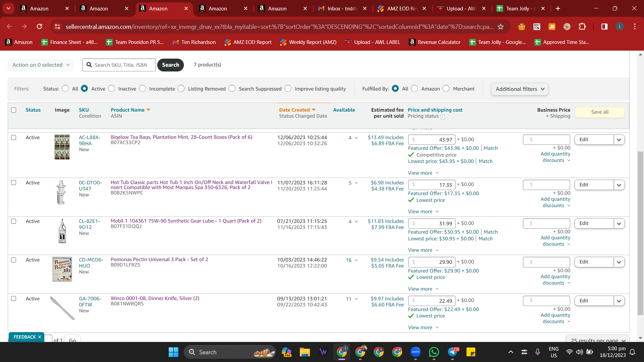Select the Inactive status filter

pos(112,88)
